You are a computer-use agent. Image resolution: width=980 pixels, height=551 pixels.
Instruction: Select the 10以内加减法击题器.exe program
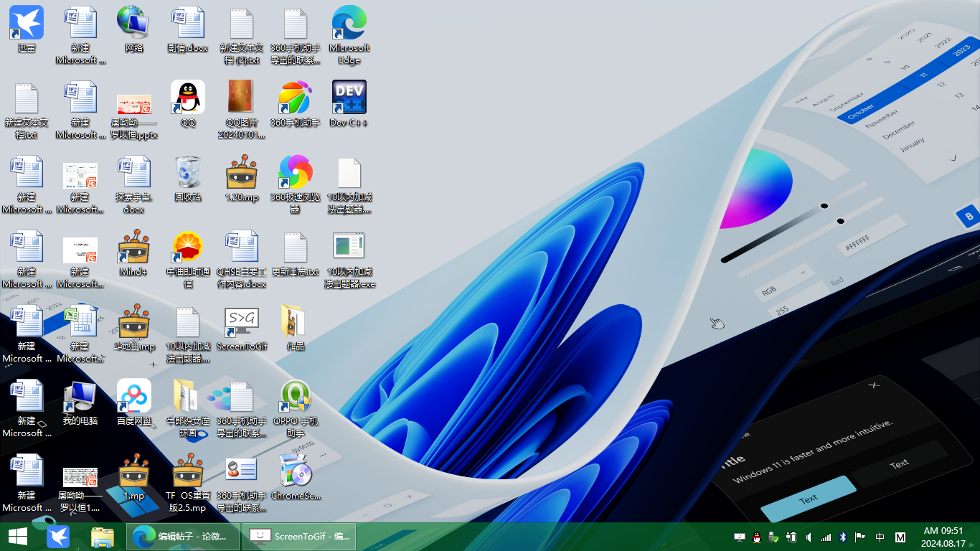coord(349,260)
